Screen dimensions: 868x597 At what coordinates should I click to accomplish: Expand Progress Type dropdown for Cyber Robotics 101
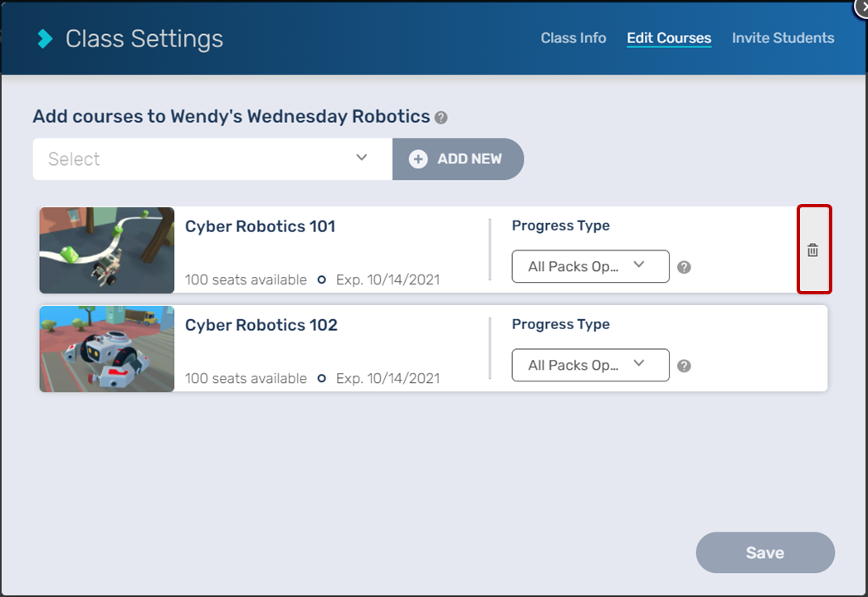(x=590, y=266)
